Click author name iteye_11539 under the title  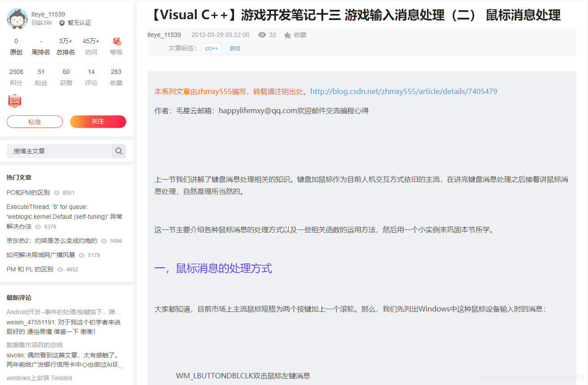164,35
